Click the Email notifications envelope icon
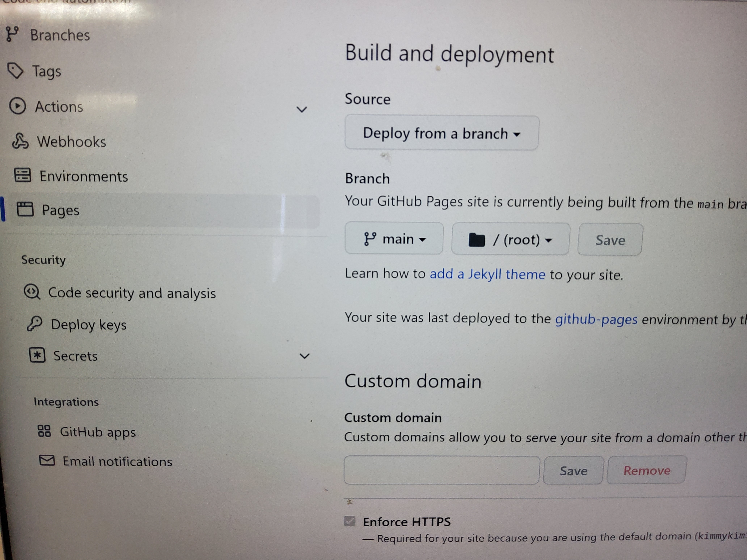Viewport: 747px width, 560px height. click(47, 460)
